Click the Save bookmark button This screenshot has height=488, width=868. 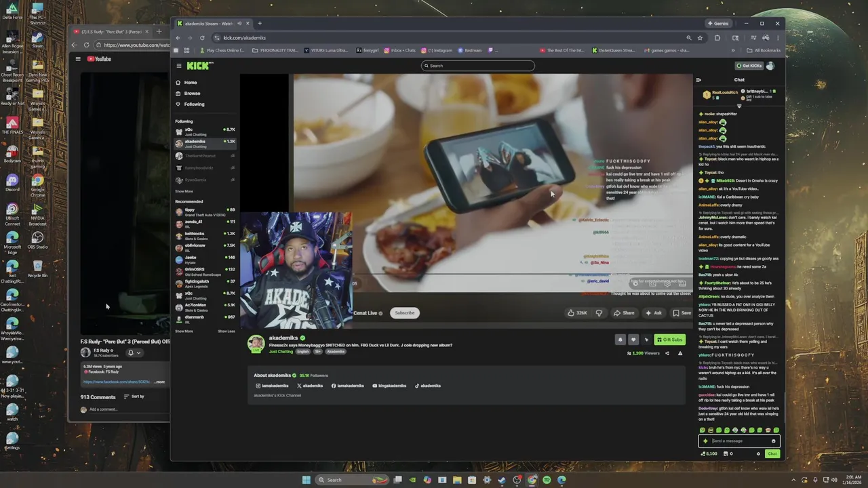pos(682,312)
